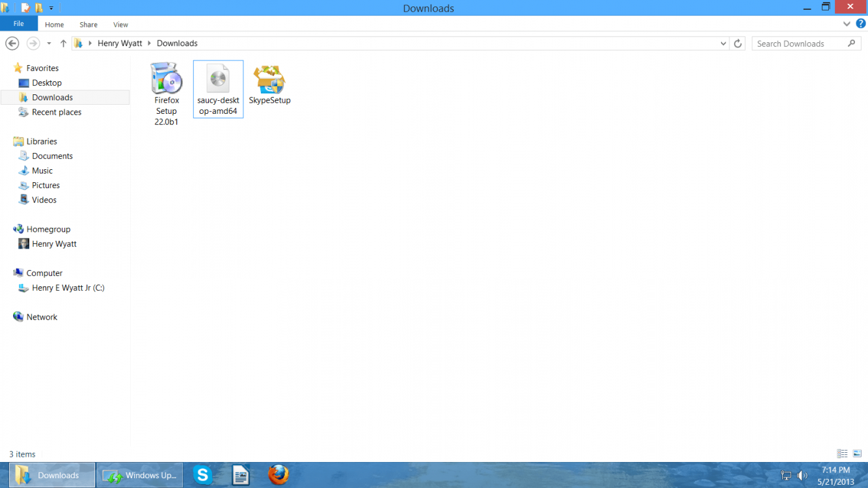
Task: Open Help with the blue question mark
Action: [x=861, y=24]
